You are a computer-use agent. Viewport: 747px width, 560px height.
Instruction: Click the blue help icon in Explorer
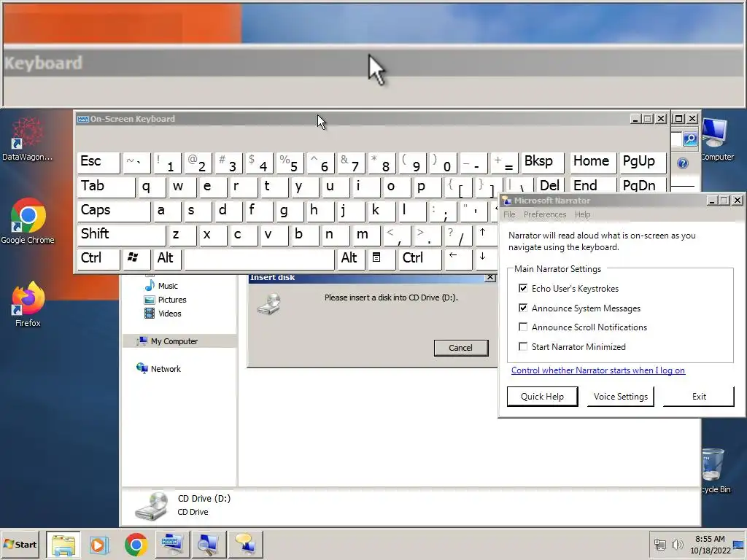click(683, 163)
